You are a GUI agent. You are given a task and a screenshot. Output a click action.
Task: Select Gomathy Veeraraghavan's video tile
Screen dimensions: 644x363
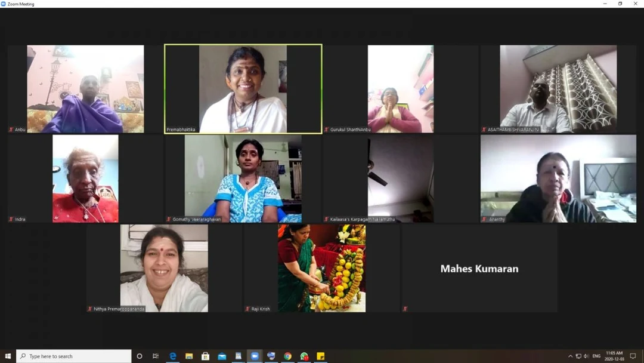pos(243,179)
